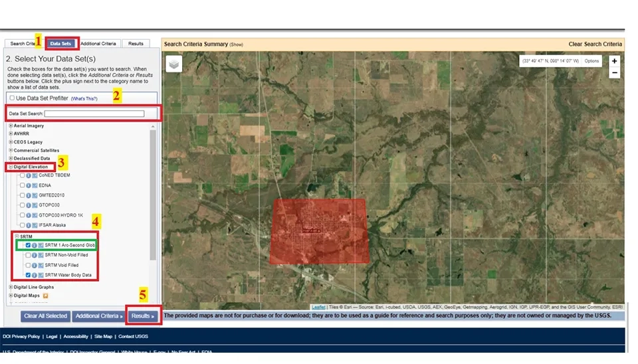Open info icon for EDNA

(29, 185)
